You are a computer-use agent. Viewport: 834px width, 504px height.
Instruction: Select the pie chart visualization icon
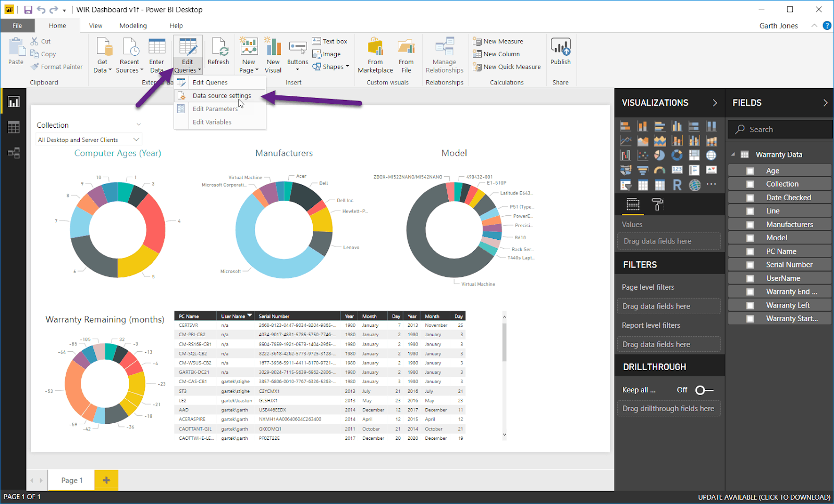[659, 155]
